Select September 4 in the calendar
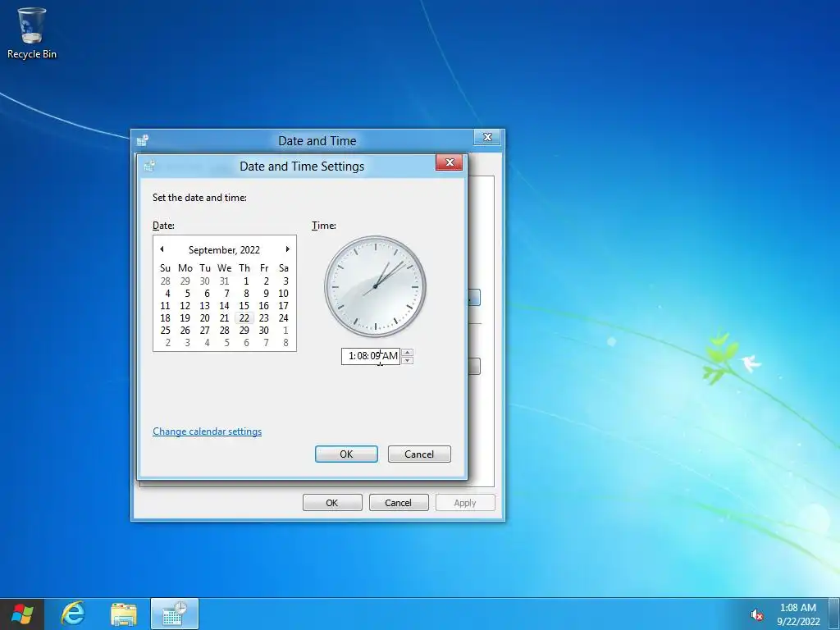840x630 pixels. [x=167, y=293]
